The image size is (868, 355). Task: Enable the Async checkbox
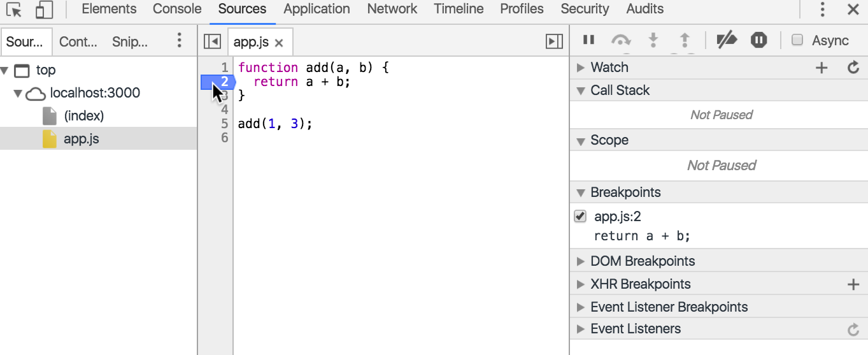tap(797, 40)
